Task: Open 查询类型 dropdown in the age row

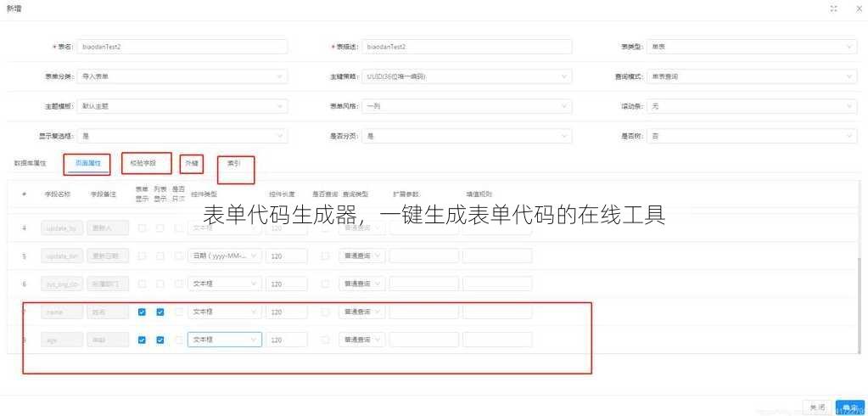Action: point(362,340)
